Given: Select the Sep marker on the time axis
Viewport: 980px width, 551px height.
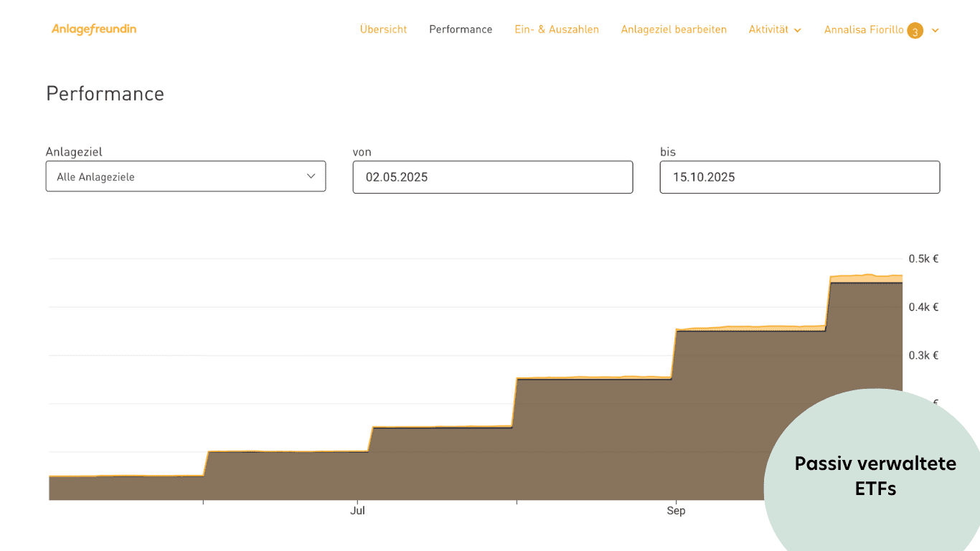Looking at the screenshot, I should pyautogui.click(x=676, y=511).
